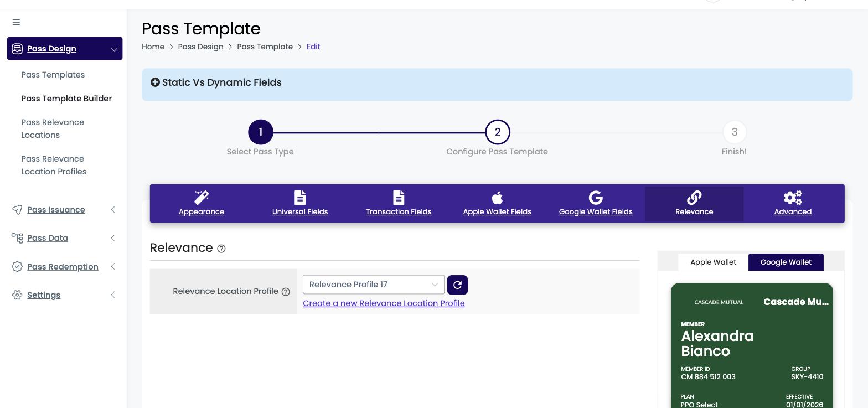Image resolution: width=868 pixels, height=408 pixels.
Task: Click step 1 Select Pass Type circle
Action: click(260, 132)
